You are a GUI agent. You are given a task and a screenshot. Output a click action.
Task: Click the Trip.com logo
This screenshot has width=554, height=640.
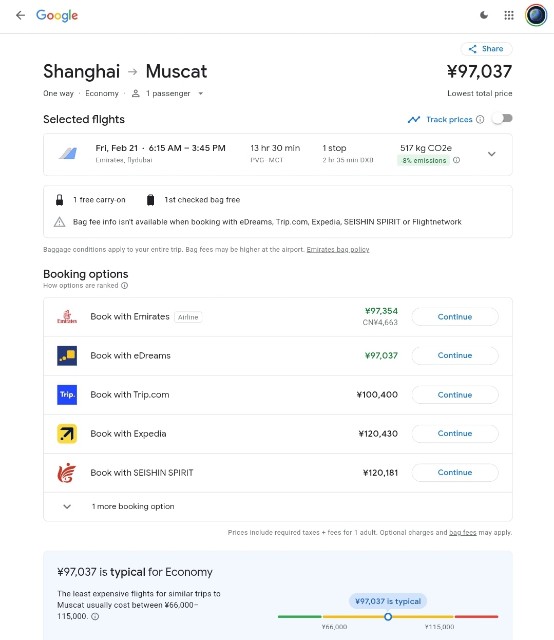pyautogui.click(x=67, y=395)
